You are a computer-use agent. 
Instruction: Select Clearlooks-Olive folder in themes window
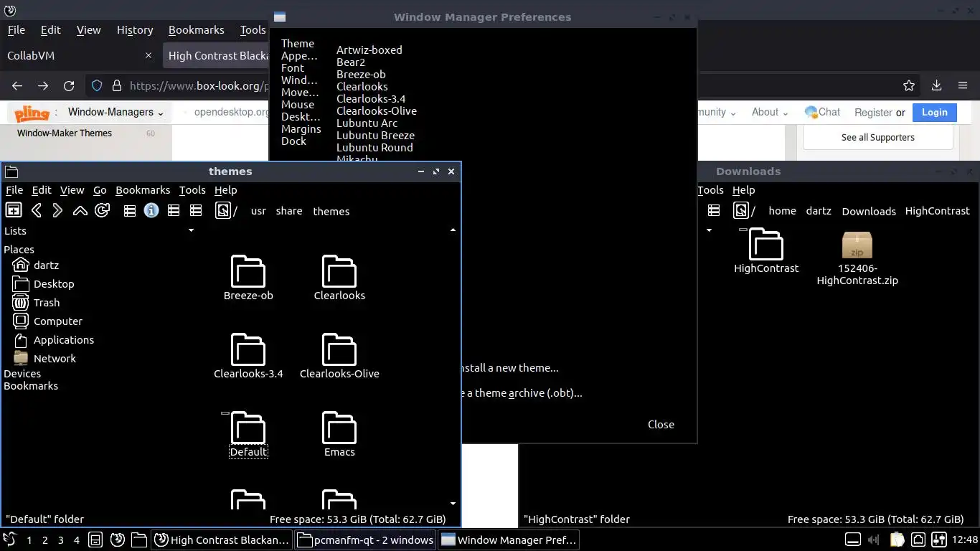339,356
